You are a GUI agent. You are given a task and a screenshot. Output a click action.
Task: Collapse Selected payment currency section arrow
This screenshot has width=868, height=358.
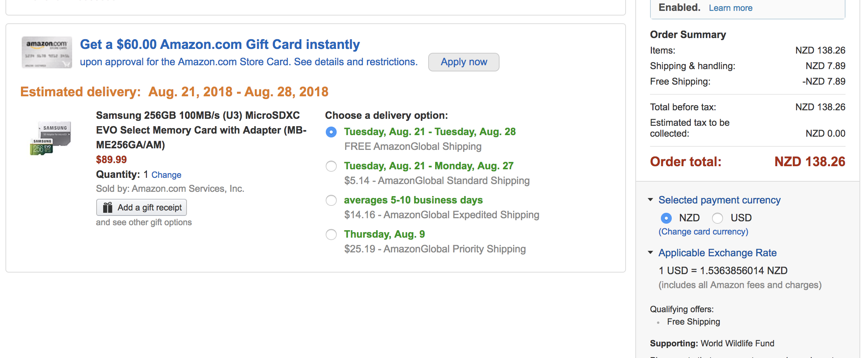(x=650, y=200)
